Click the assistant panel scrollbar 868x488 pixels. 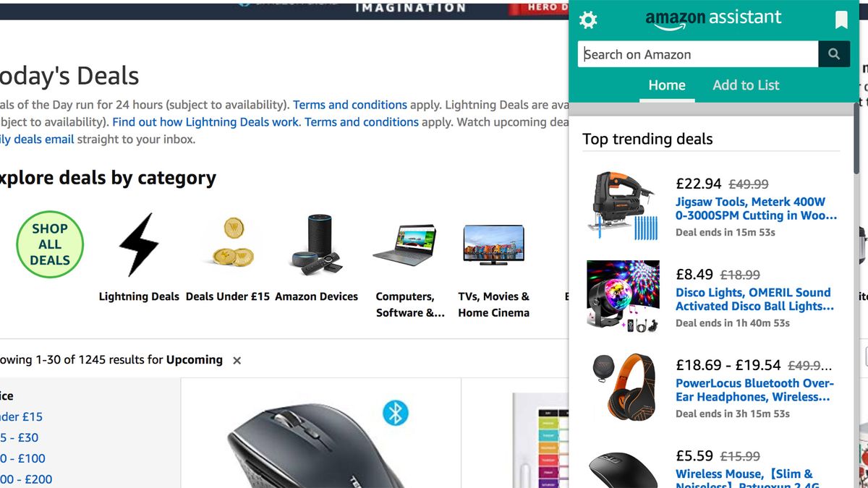856,138
